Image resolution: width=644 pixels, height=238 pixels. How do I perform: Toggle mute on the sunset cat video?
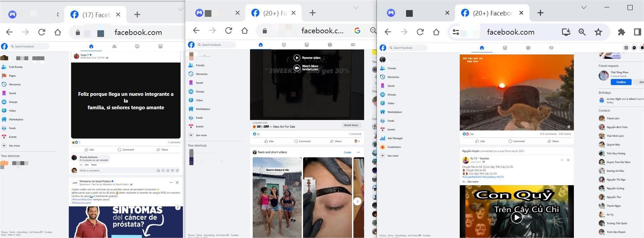click(568, 127)
